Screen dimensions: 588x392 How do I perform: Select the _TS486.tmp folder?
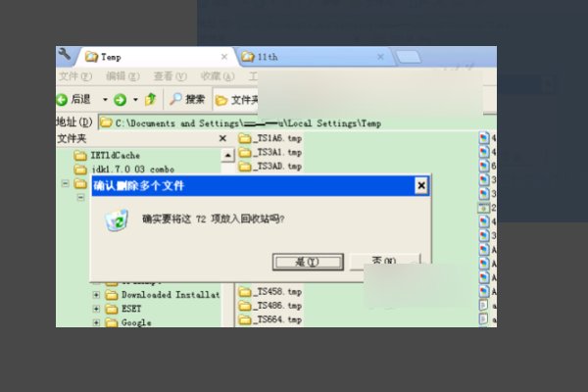tap(270, 306)
